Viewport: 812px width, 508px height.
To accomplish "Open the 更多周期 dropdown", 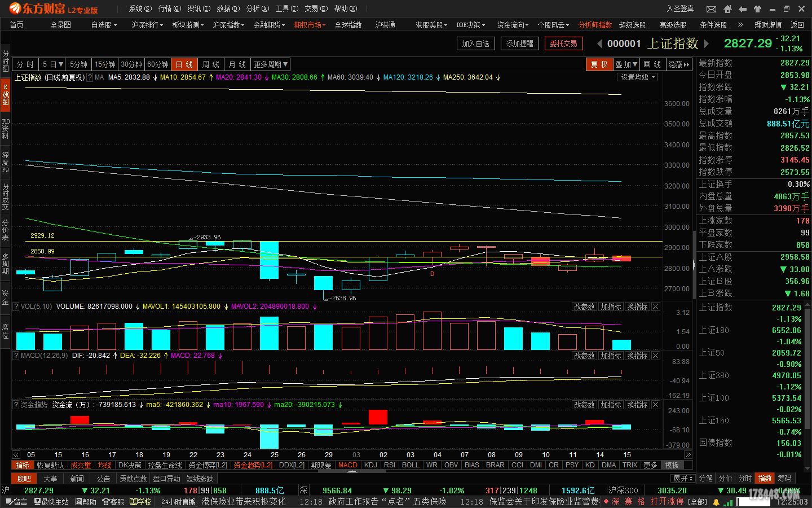I will (x=271, y=64).
